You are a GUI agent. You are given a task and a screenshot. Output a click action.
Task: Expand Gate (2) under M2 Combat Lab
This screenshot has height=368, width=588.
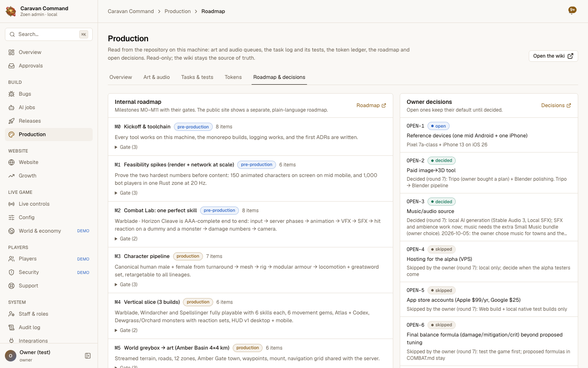[126, 239]
